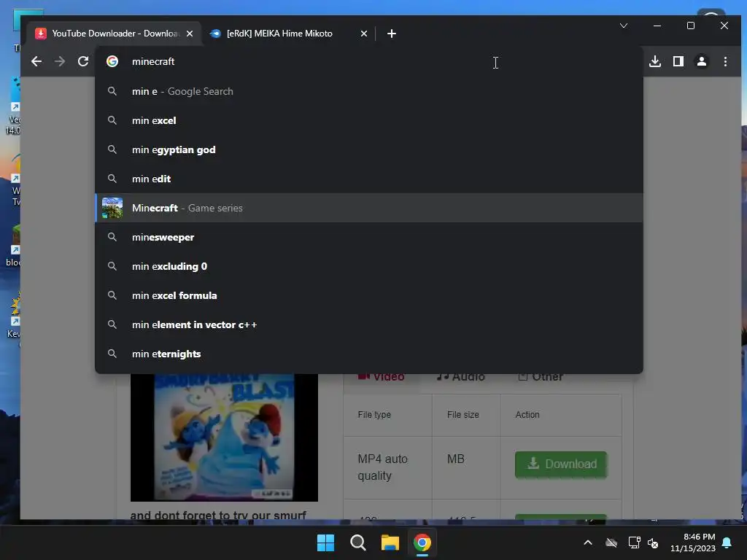Click the Minecraft suggestion thumbnail image
The height and width of the screenshot is (560, 747).
coord(112,208)
